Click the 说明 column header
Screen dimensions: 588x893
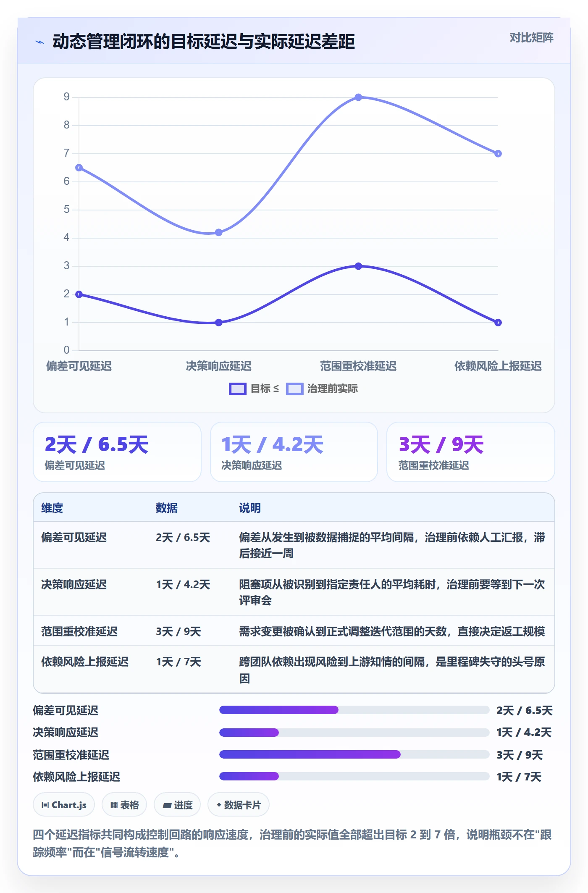[250, 508]
